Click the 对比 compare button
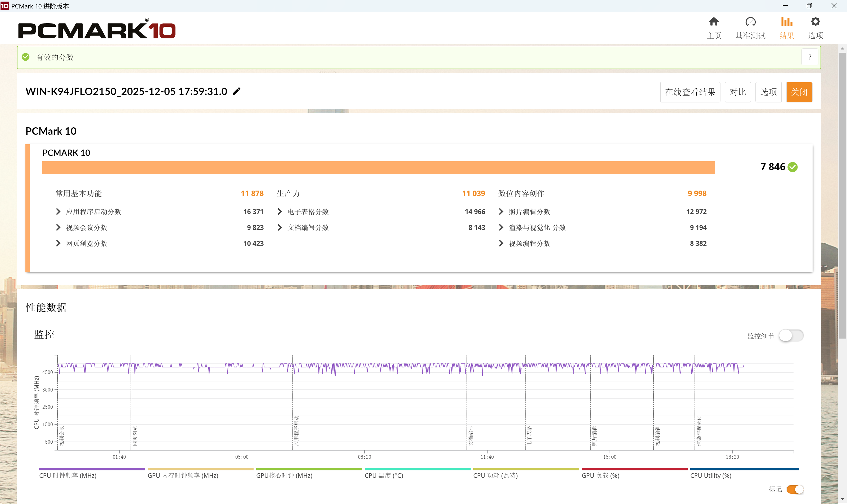This screenshot has width=847, height=504. pos(738,92)
